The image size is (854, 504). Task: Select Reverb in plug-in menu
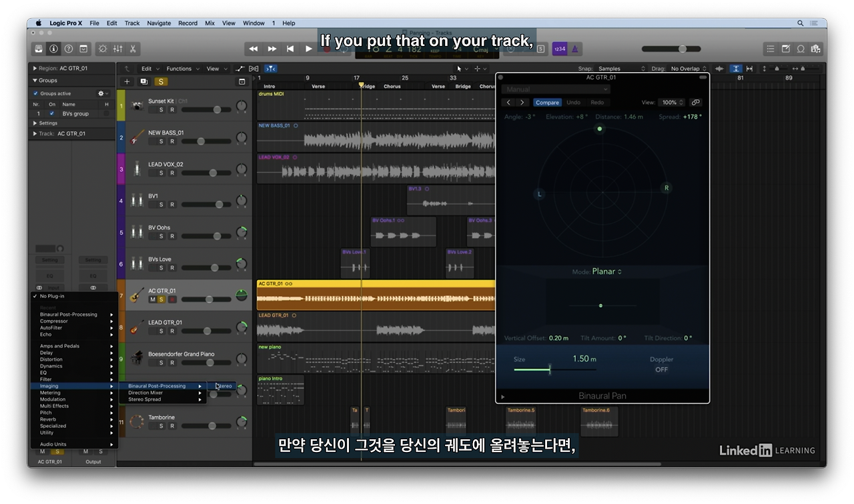73,419
